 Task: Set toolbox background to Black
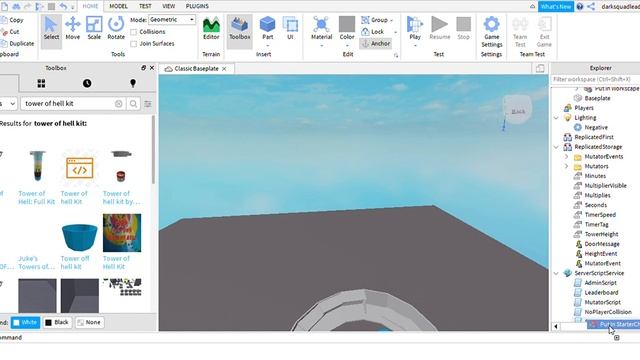point(57,322)
